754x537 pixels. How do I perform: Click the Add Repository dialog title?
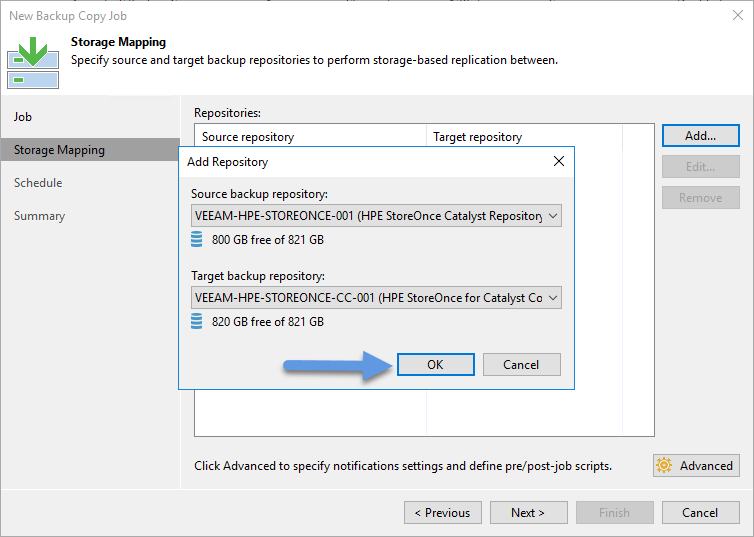click(227, 162)
